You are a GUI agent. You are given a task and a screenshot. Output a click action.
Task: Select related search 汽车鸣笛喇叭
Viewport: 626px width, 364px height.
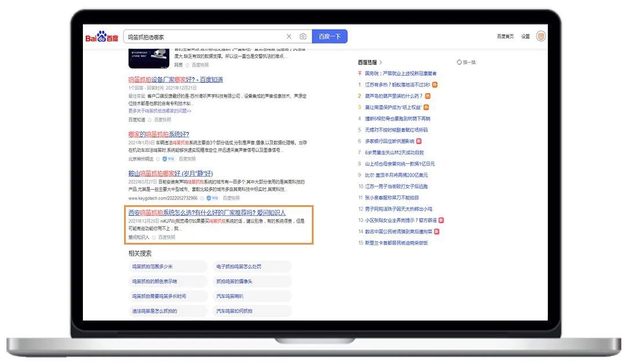coord(230,296)
